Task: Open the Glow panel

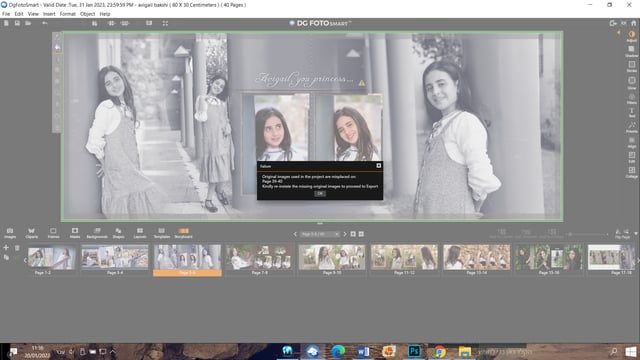Action: pyautogui.click(x=631, y=83)
